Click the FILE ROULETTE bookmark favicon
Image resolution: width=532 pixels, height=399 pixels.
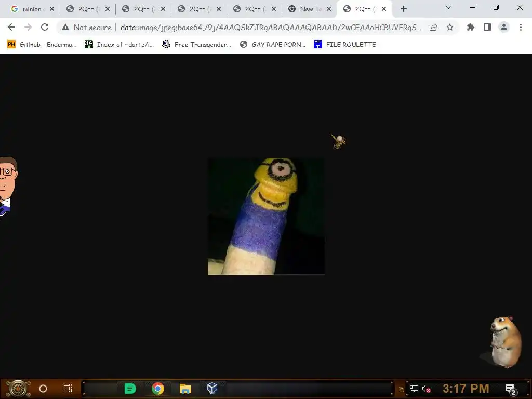317,44
